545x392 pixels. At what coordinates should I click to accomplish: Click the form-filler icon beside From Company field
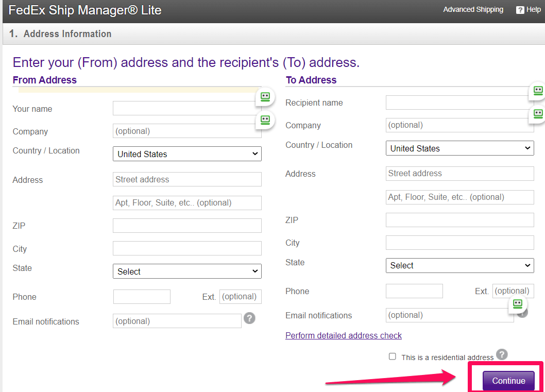265,120
